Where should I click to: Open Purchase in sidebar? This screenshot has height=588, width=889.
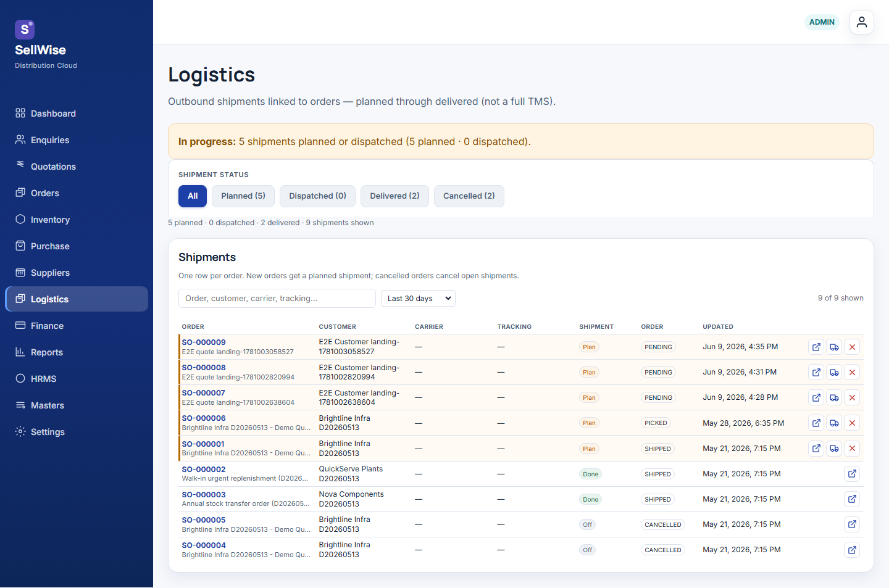[x=77, y=246]
